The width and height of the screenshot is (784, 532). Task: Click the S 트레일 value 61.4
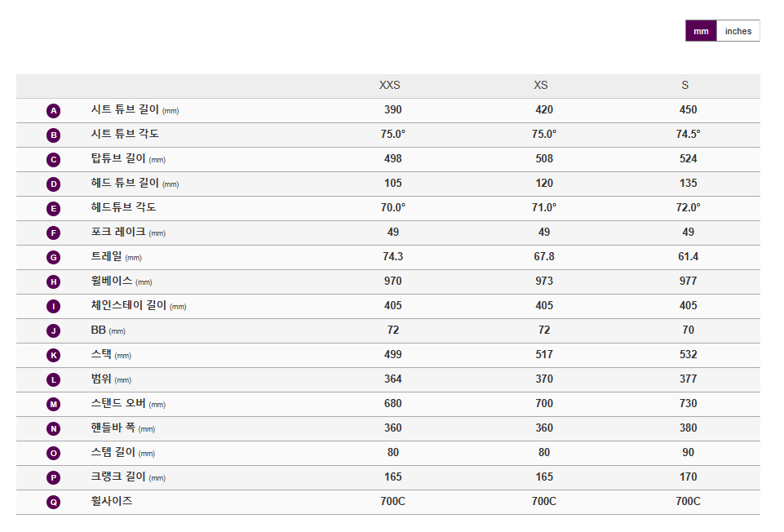[x=688, y=257]
